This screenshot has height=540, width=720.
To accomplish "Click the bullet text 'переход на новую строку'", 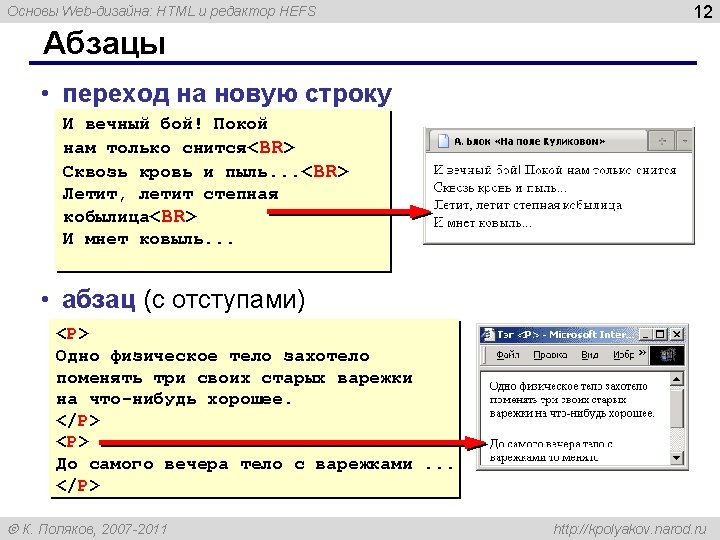I will coord(227,94).
